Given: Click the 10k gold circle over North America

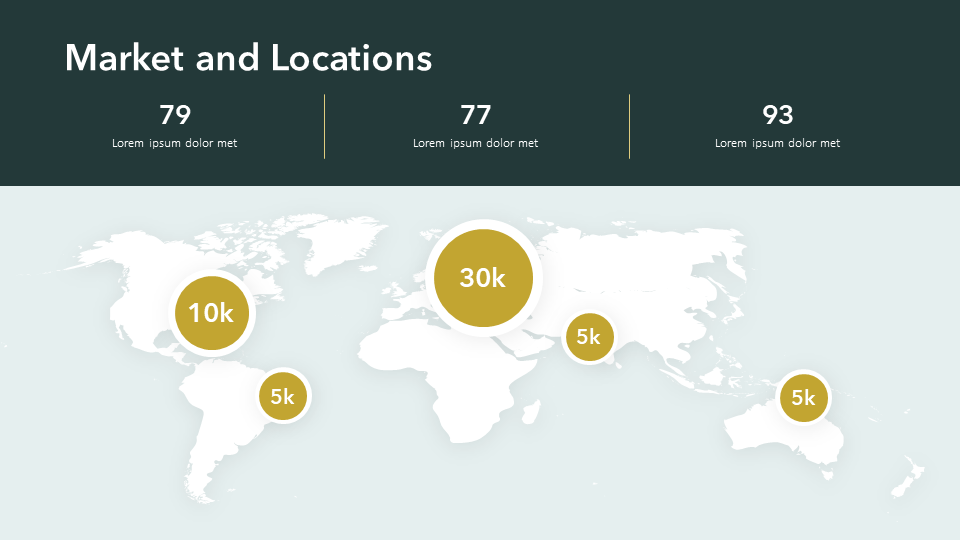Looking at the screenshot, I should pyautogui.click(x=211, y=313).
